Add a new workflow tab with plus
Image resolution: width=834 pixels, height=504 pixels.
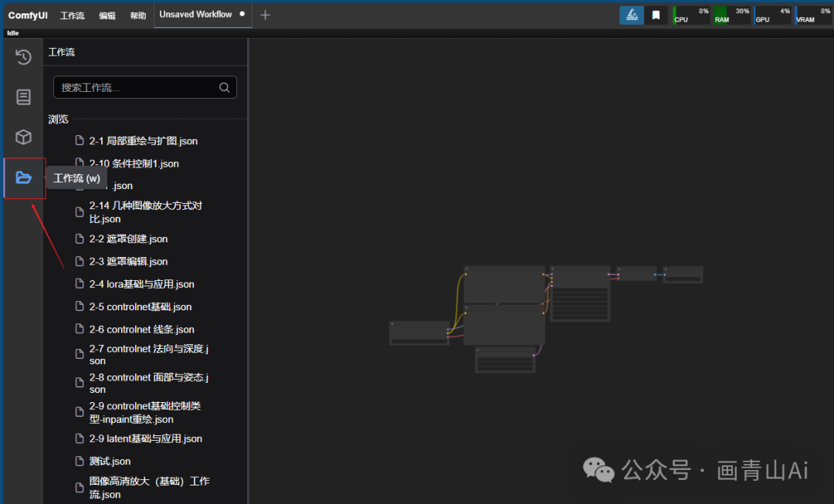[266, 15]
